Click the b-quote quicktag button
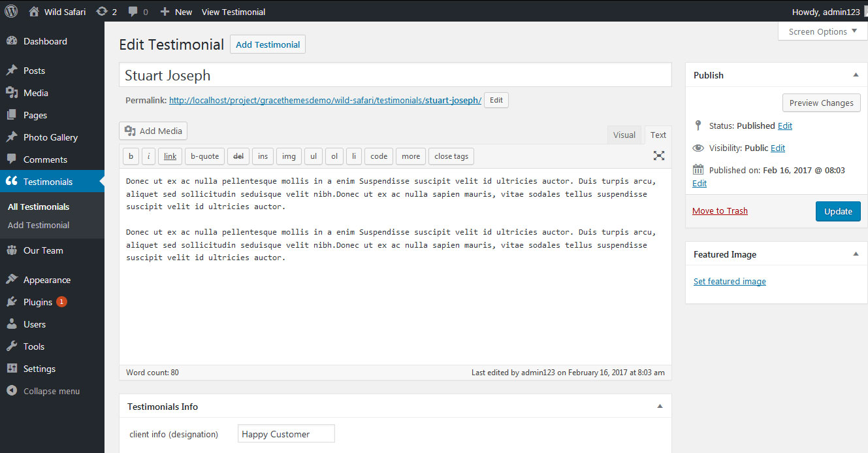Viewport: 868px width, 453px height. click(x=204, y=156)
